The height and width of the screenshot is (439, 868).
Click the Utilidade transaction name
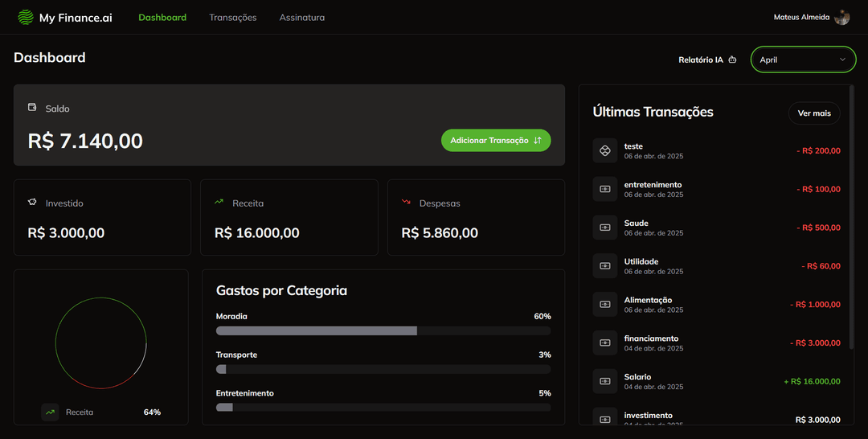[x=641, y=261]
